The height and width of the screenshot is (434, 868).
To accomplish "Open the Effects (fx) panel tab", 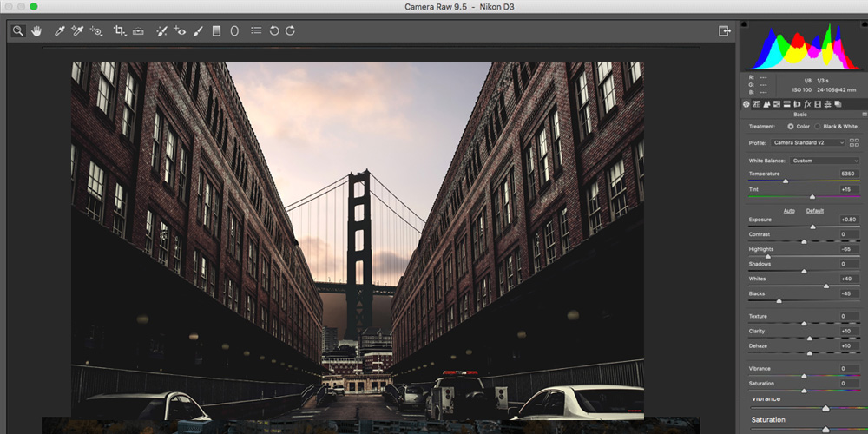I will coord(807,104).
